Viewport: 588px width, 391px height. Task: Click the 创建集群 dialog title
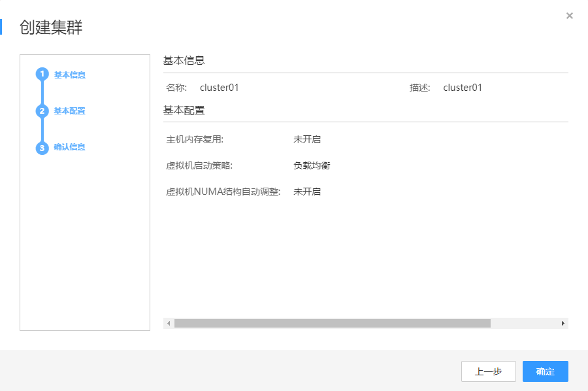pyautogui.click(x=51, y=27)
